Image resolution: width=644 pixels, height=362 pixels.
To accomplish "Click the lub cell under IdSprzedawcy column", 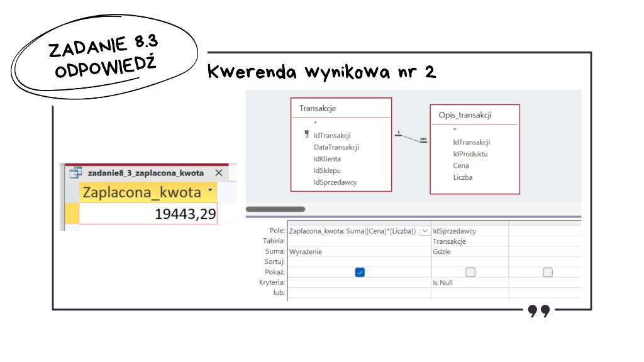I will 470,293.
